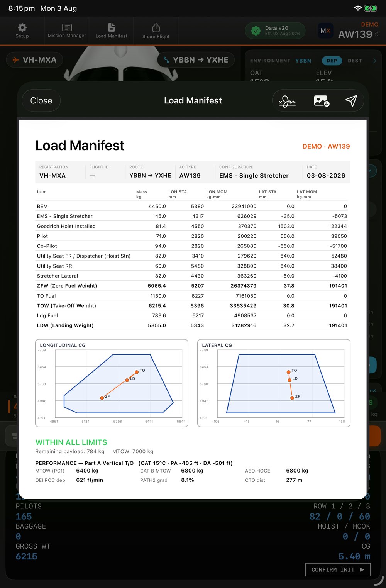Tap the DEMO · AW139 manifest label
This screenshot has width=386, height=588.
(326, 146)
